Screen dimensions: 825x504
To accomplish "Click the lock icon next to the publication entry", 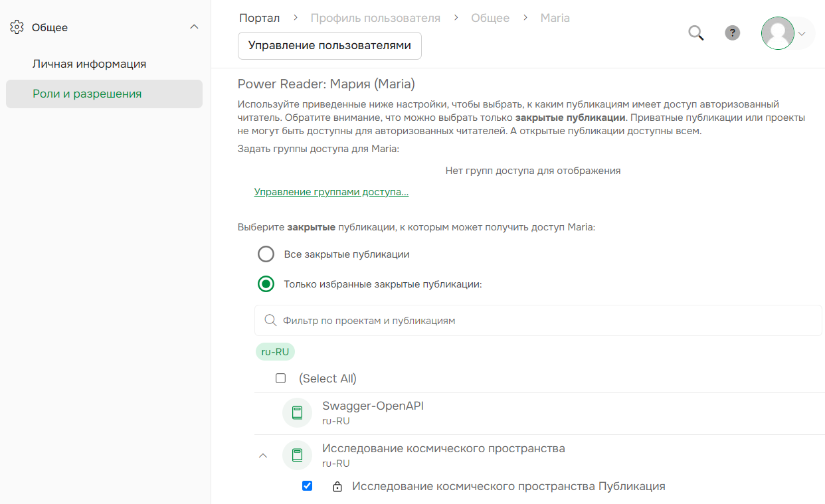I will click(x=338, y=485).
